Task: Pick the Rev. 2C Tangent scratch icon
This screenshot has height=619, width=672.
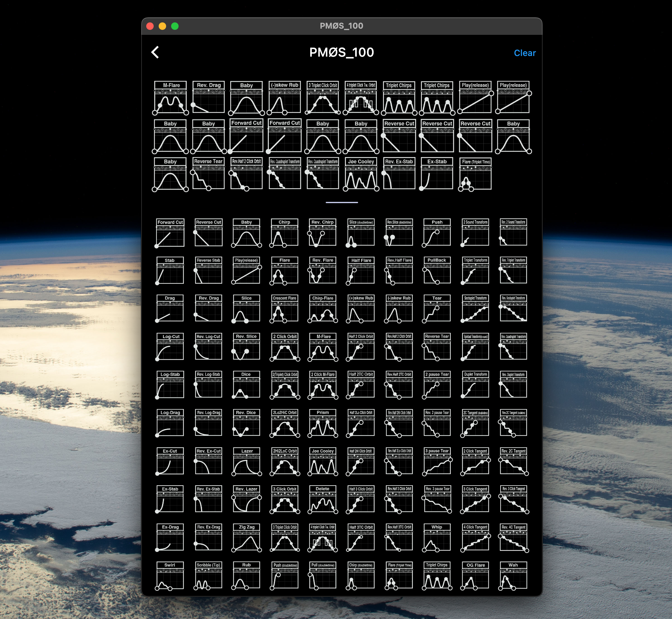Action: click(x=513, y=462)
